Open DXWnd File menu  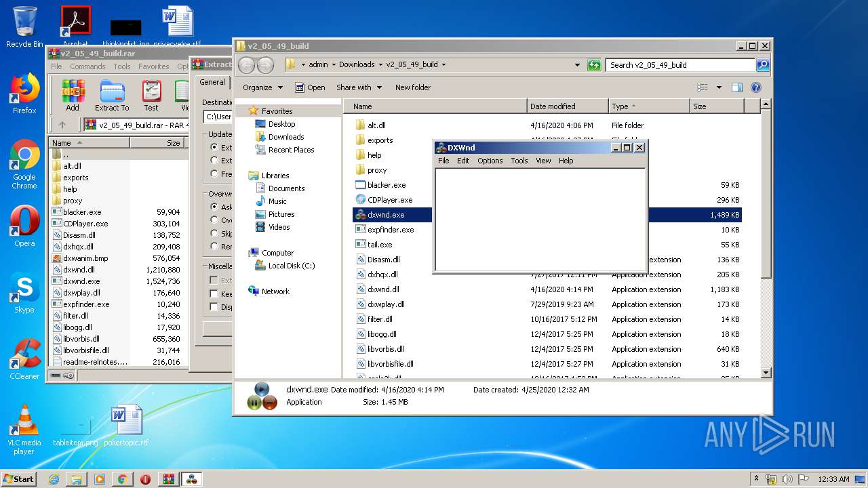pos(443,161)
